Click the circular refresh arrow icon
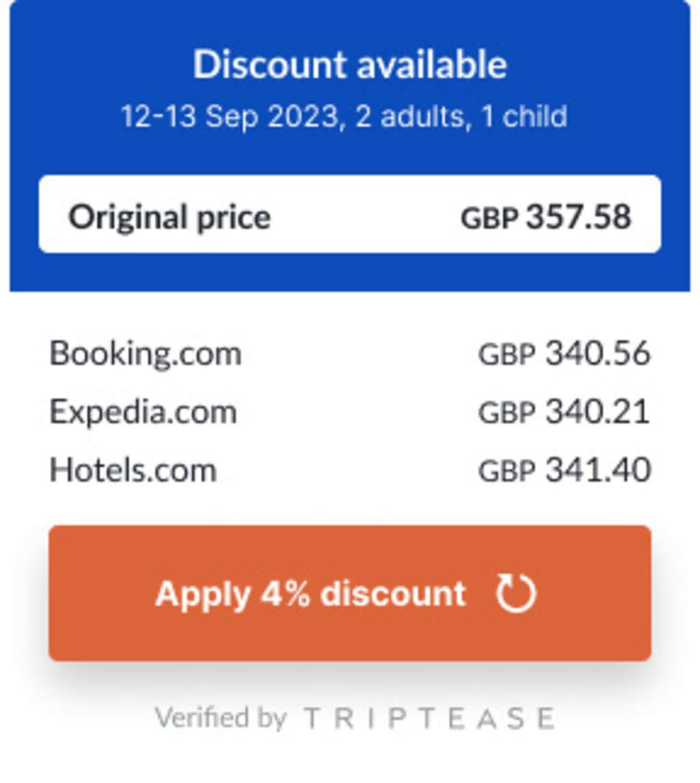This screenshot has width=700, height=783. (x=516, y=594)
